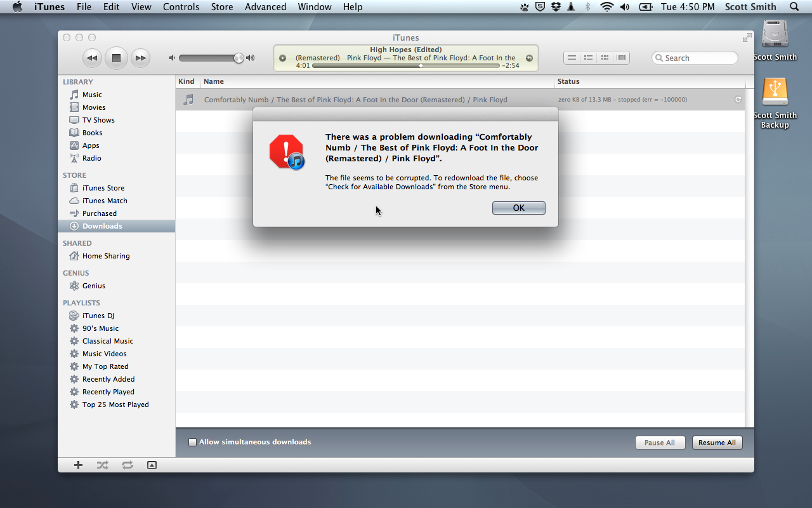Open the Store menu
This screenshot has width=812, height=508.
tap(222, 7)
